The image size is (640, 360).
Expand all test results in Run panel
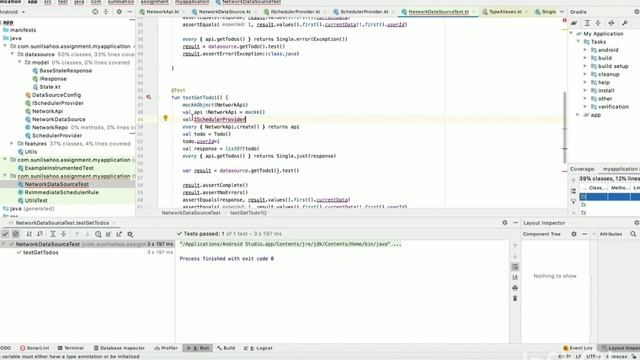tap(53, 234)
